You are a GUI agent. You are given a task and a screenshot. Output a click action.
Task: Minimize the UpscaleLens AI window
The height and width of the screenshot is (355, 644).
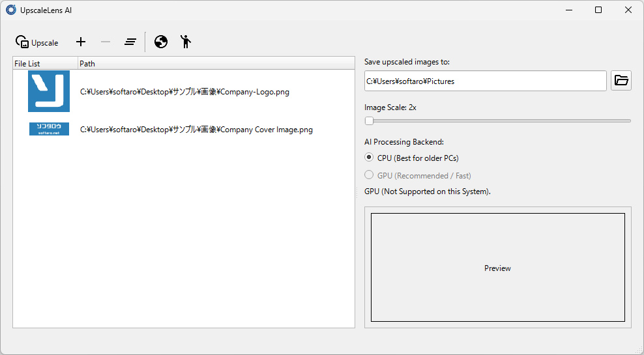click(568, 10)
